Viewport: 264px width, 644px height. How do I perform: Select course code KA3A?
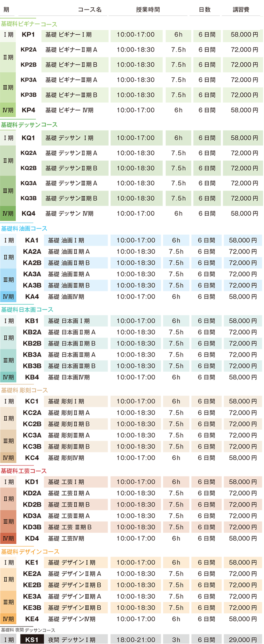32,274
